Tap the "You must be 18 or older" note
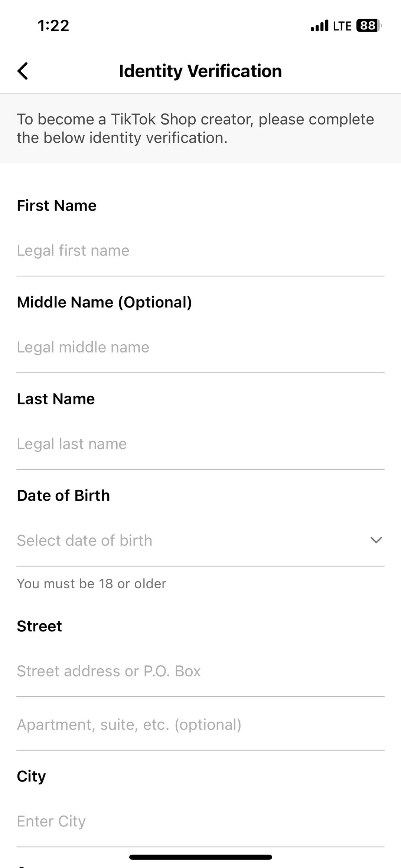The height and width of the screenshot is (868, 401). click(x=92, y=583)
